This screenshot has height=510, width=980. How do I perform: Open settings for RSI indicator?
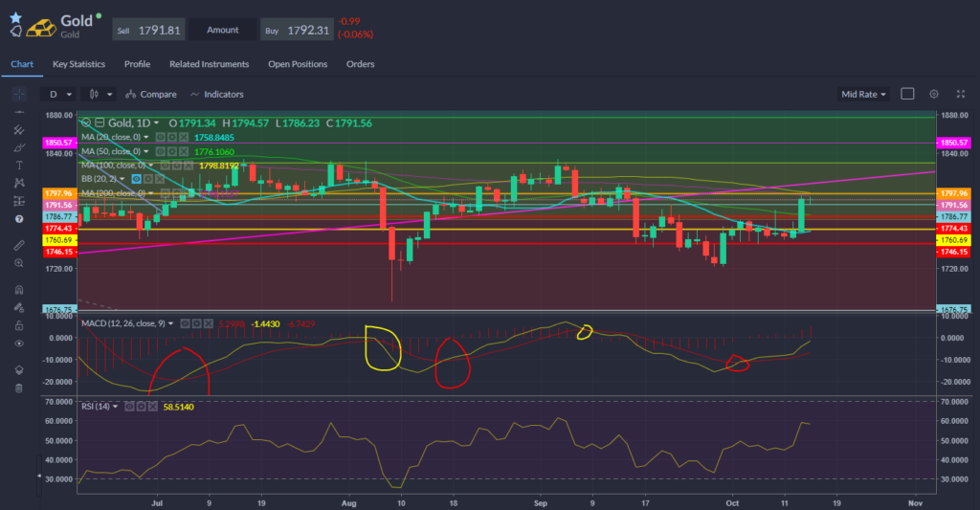142,407
